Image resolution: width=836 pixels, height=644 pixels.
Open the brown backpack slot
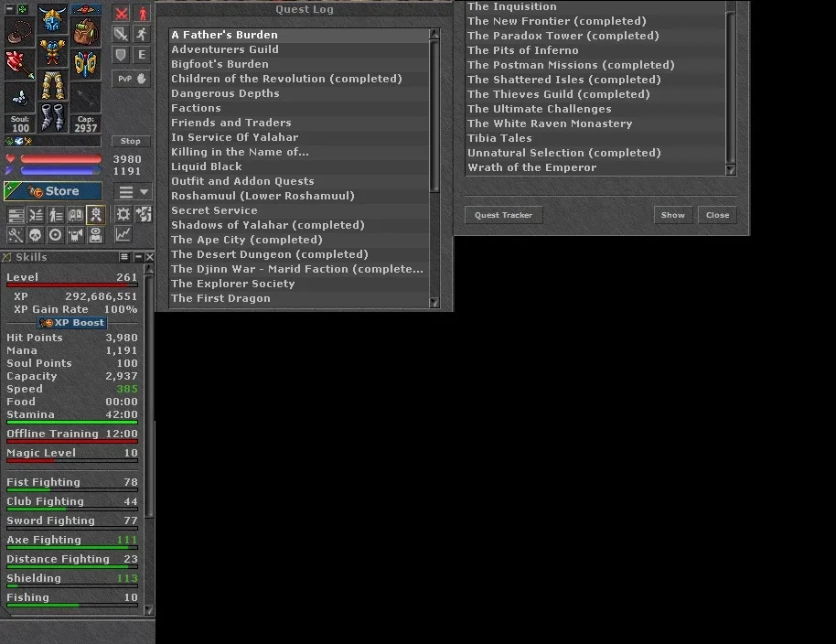(x=85, y=31)
